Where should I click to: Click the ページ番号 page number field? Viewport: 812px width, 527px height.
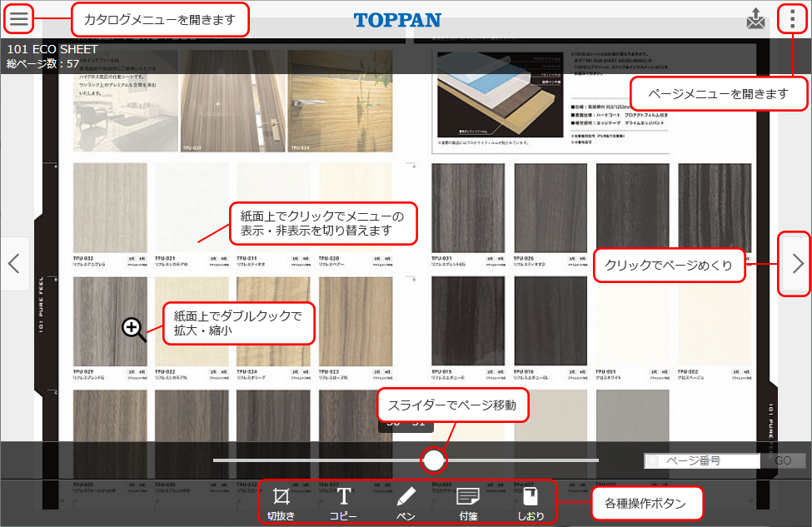click(704, 460)
